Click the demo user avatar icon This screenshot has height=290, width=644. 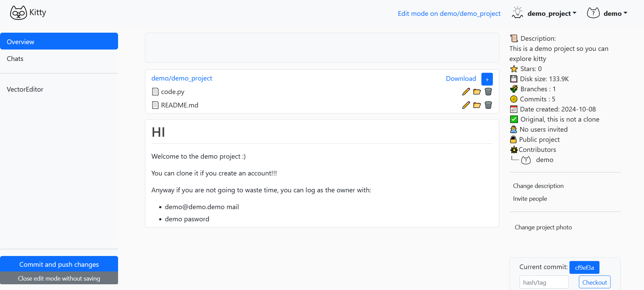(x=594, y=13)
